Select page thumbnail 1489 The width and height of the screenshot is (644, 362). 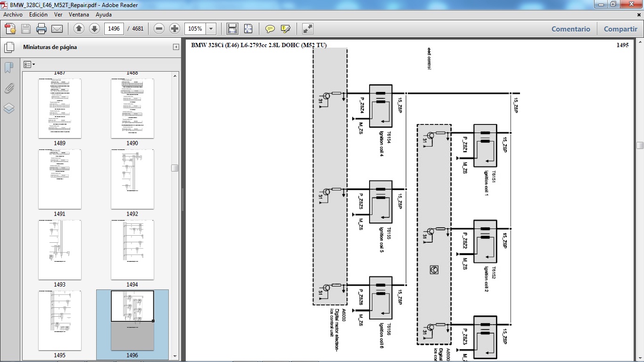[60, 108]
